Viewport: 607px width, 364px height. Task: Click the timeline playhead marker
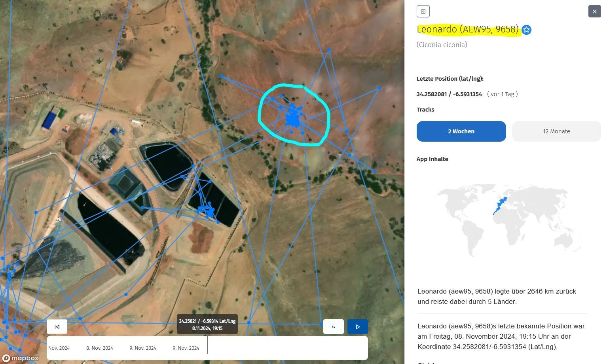coord(207,345)
